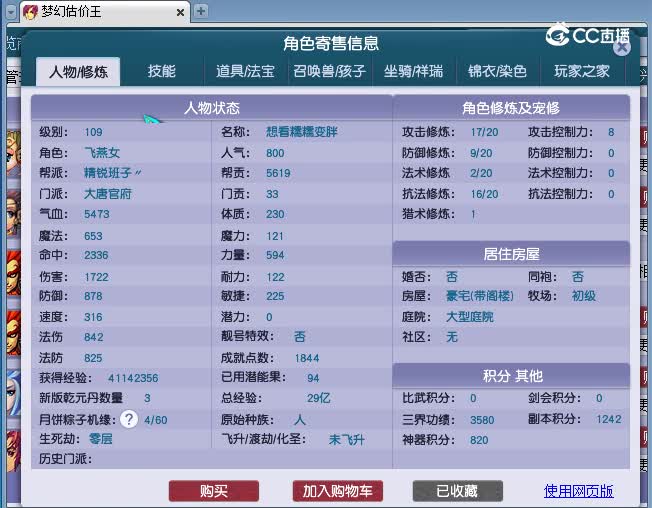Open the 道具/法宝 tab
Viewport: 652px width, 508px height.
pyautogui.click(x=245, y=71)
